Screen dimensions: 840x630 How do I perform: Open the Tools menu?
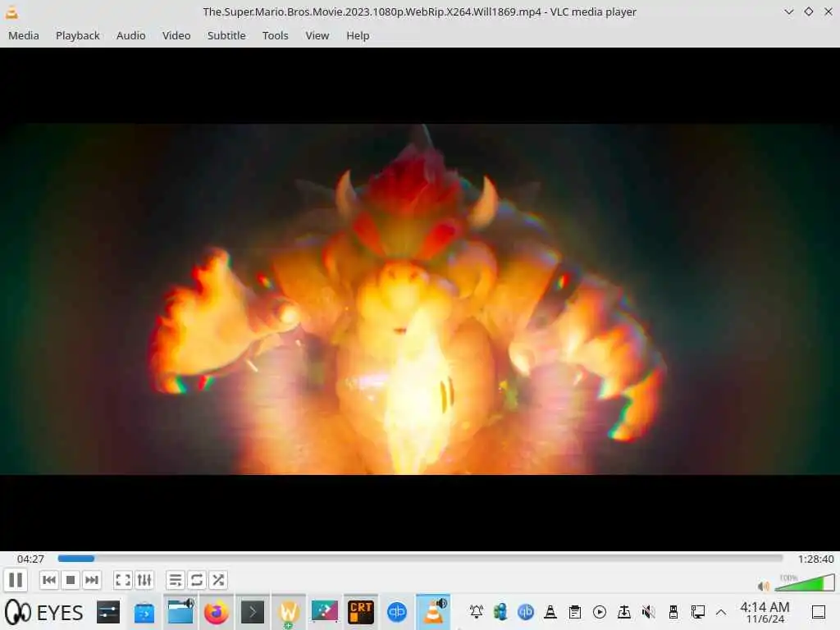(x=276, y=35)
